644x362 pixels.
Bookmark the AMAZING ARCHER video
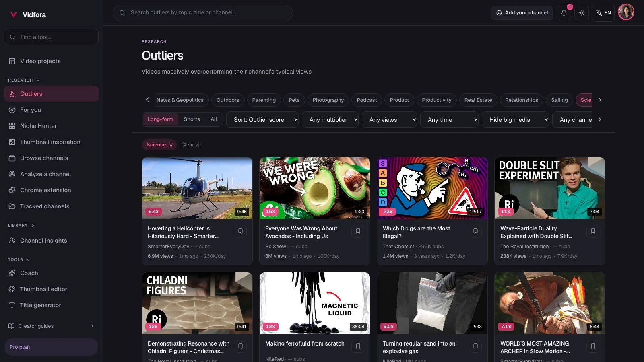pos(593,346)
